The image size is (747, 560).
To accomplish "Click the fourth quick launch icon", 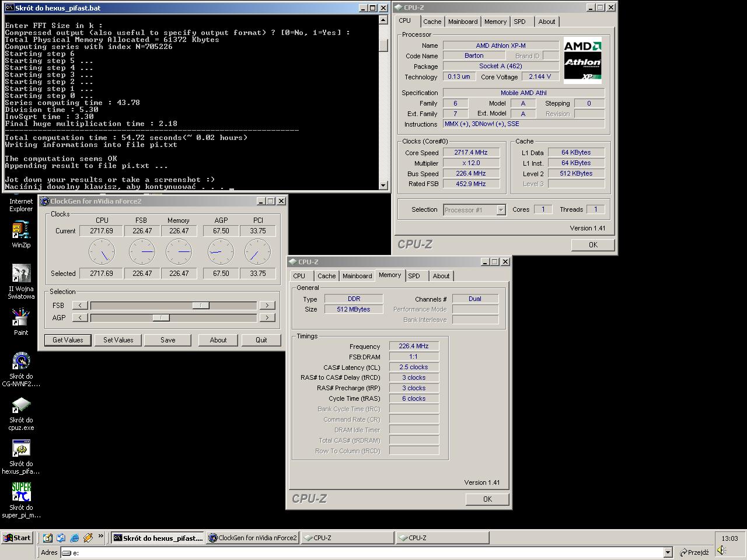I will point(88,538).
